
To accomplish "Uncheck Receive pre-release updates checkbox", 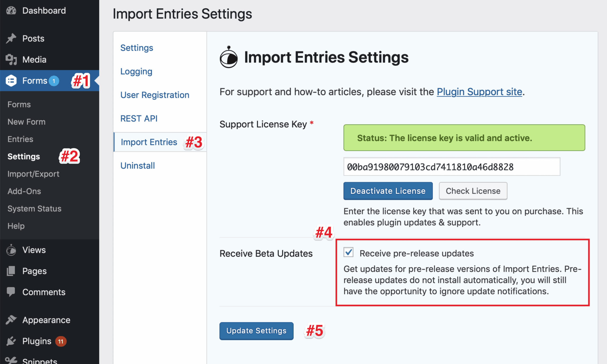I will [x=348, y=253].
